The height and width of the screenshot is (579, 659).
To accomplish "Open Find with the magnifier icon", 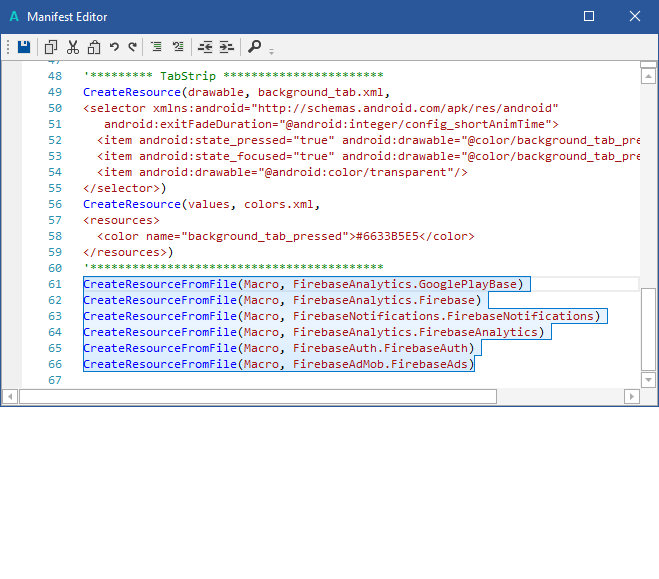I will [254, 46].
